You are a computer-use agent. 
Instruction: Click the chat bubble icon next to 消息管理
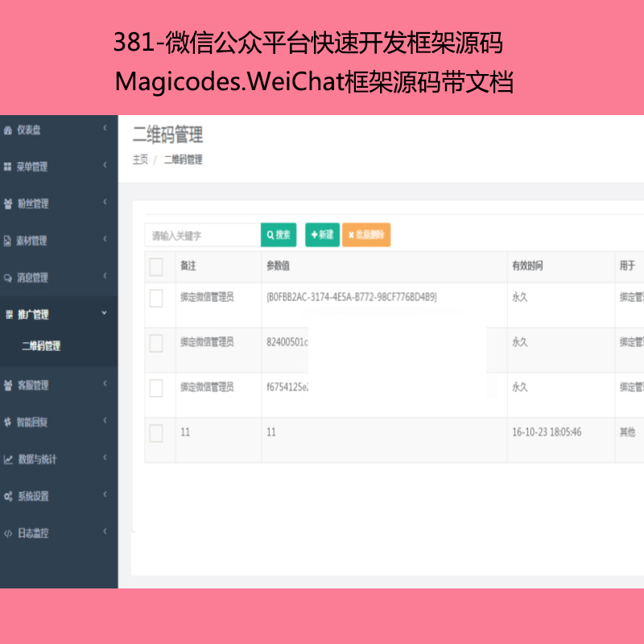click(x=8, y=278)
